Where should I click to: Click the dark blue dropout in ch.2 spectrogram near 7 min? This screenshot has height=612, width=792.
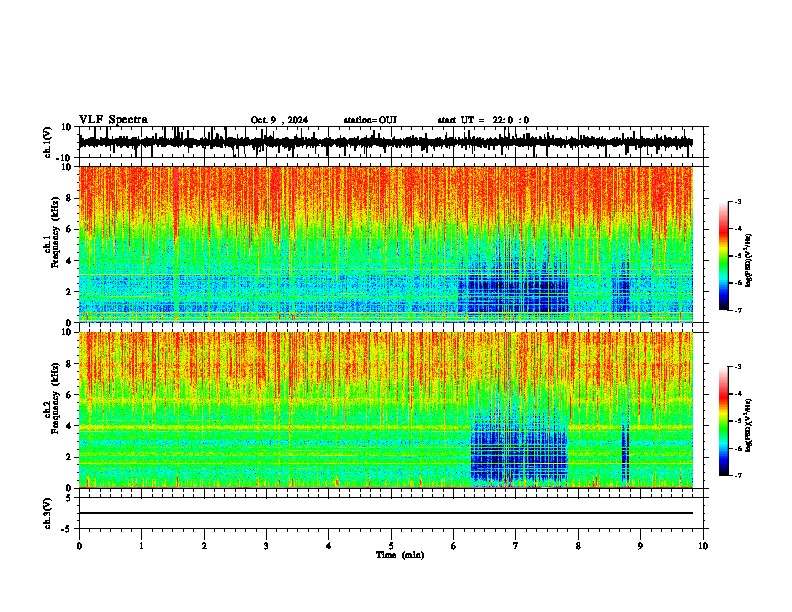[x=519, y=454]
